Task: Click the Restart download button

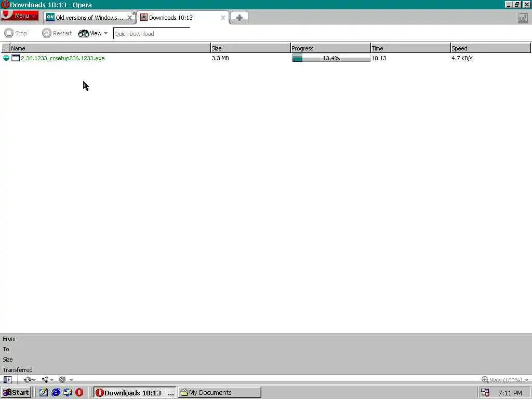Action: (x=57, y=33)
